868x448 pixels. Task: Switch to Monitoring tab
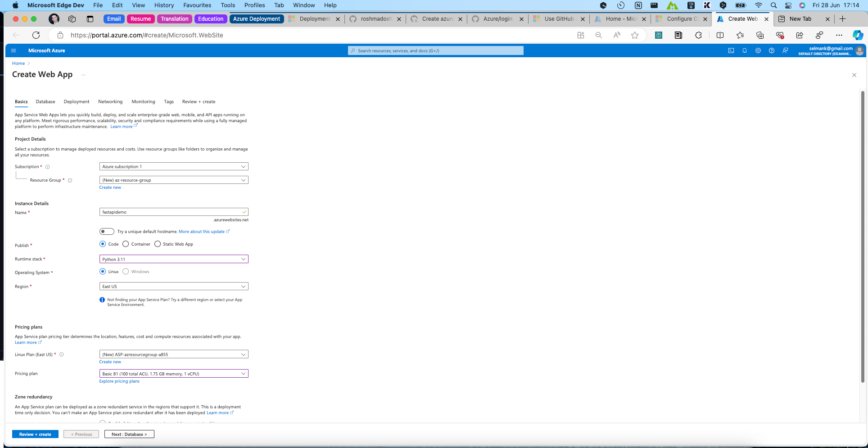(143, 102)
